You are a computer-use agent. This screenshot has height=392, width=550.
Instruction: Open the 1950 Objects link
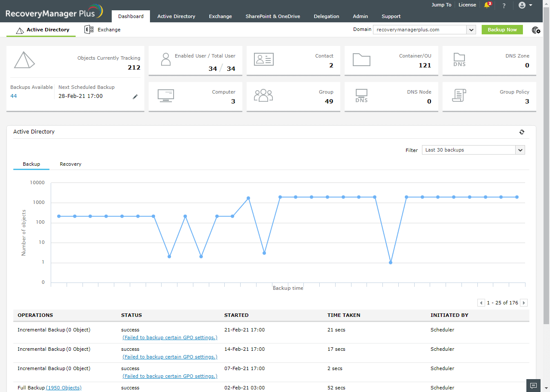[x=64, y=388]
